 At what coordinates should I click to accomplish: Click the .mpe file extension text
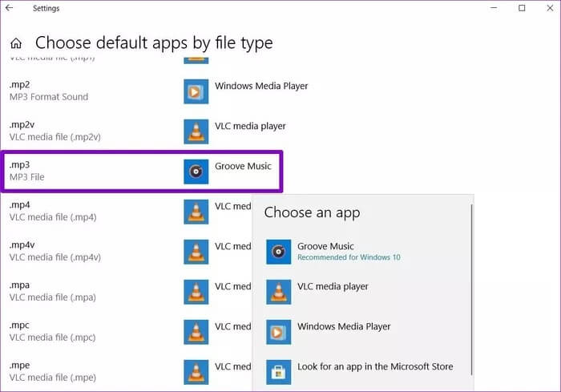click(x=20, y=366)
